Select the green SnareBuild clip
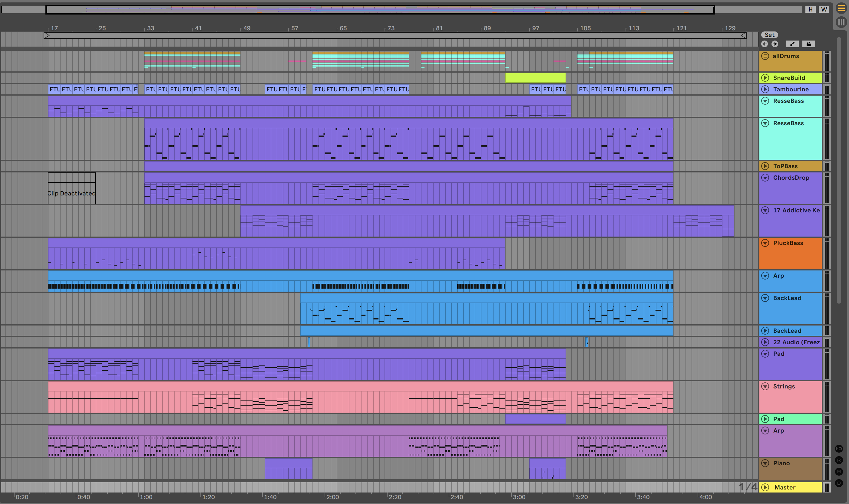This screenshot has width=849, height=504. tap(535, 78)
